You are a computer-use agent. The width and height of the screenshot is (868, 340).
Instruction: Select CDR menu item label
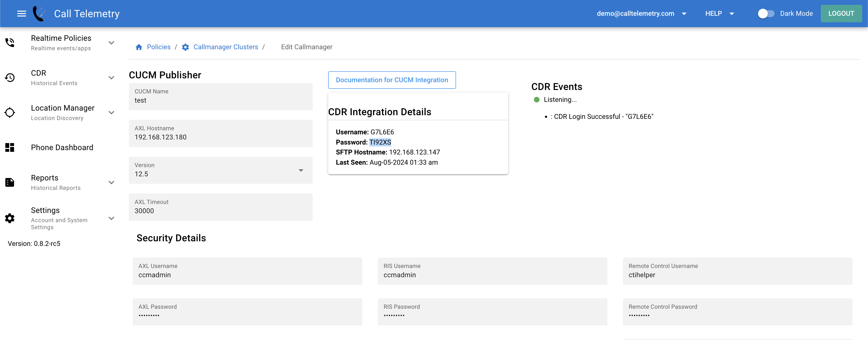coord(39,73)
